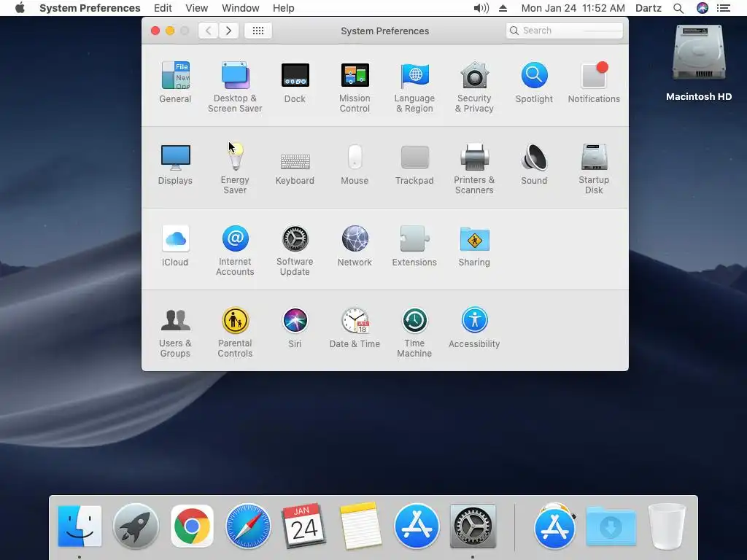Open Launchpad from the Dock
The width and height of the screenshot is (747, 560).
coord(136,526)
